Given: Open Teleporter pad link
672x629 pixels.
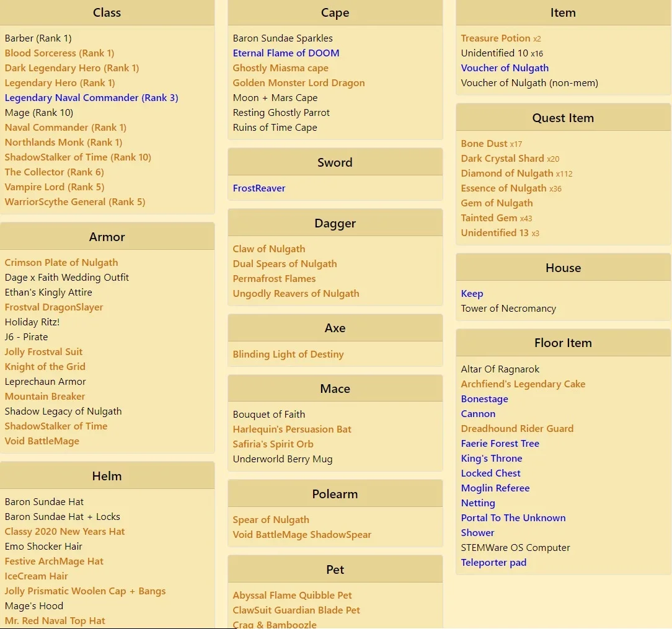Looking at the screenshot, I should point(493,563).
